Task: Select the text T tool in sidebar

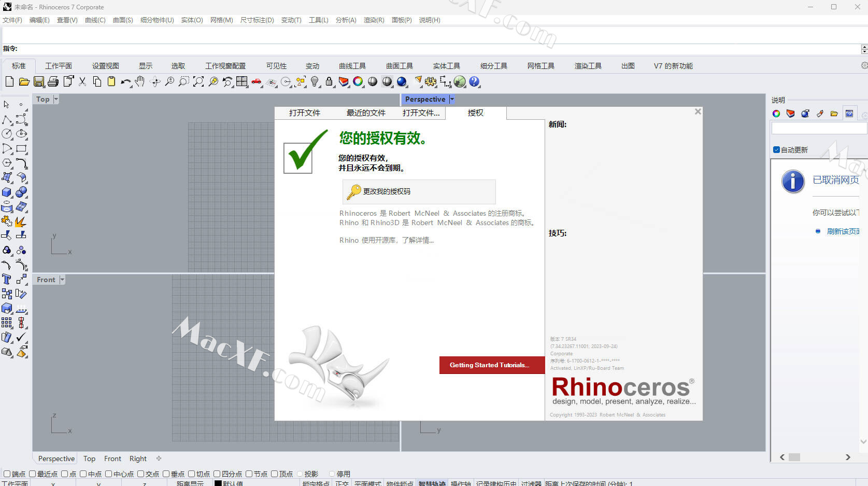Action: (x=7, y=279)
